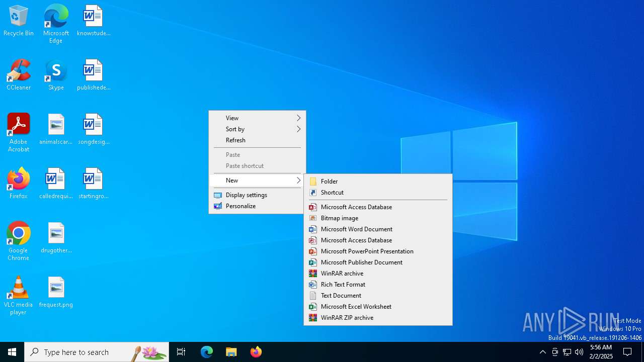
Task: Open File Explorer from the taskbar
Action: tap(231, 352)
